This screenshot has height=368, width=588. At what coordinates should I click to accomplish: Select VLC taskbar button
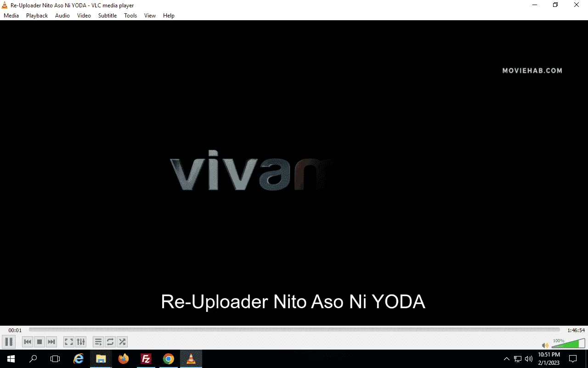click(x=191, y=359)
